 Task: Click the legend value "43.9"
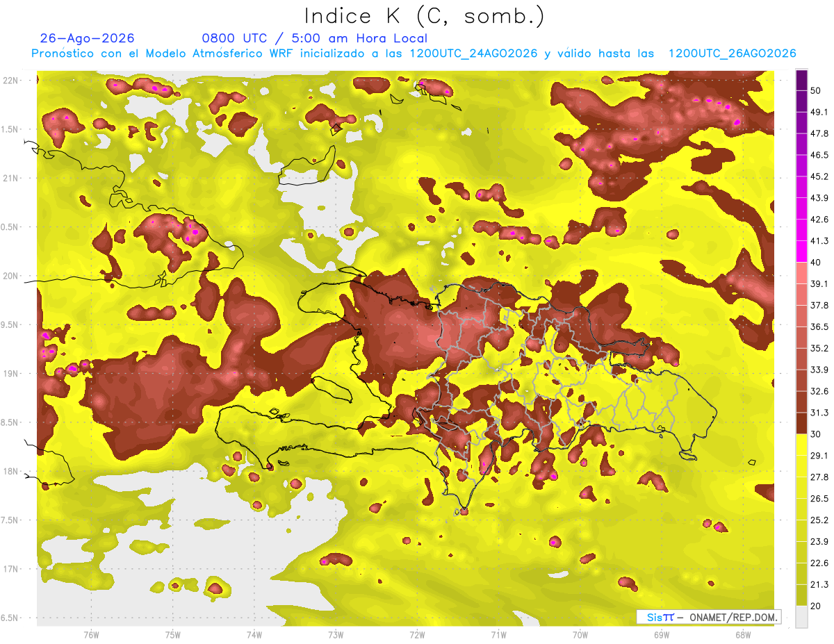[820, 198]
